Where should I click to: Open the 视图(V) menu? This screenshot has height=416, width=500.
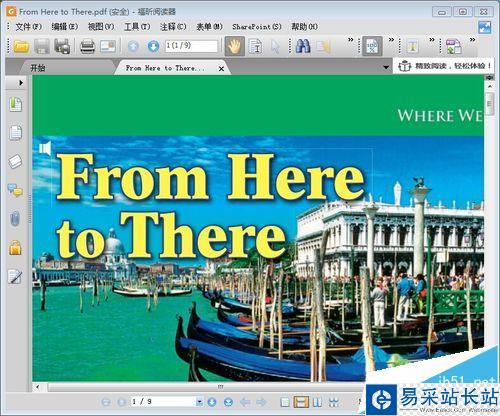click(101, 27)
